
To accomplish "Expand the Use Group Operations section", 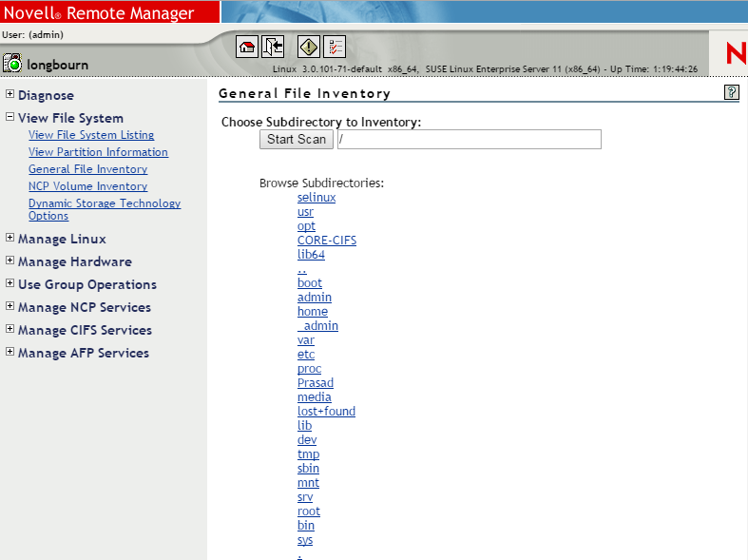I will click(x=10, y=283).
